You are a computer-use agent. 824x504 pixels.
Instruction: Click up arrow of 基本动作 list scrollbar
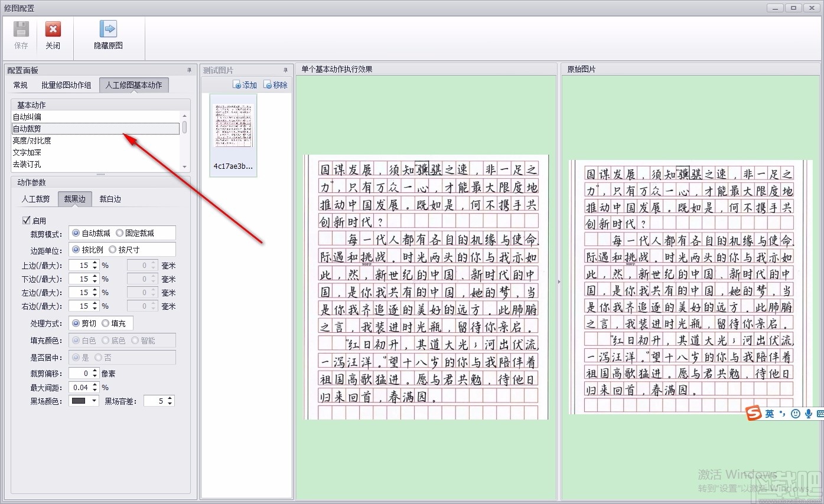tap(184, 116)
